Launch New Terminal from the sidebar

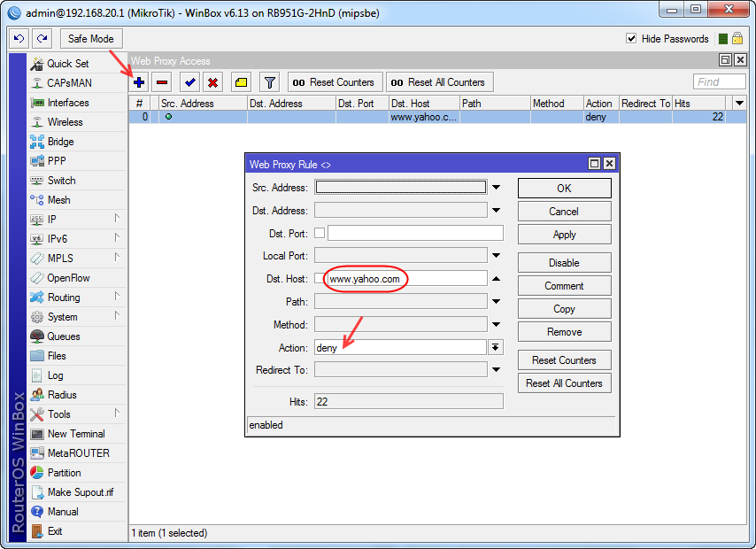[76, 434]
